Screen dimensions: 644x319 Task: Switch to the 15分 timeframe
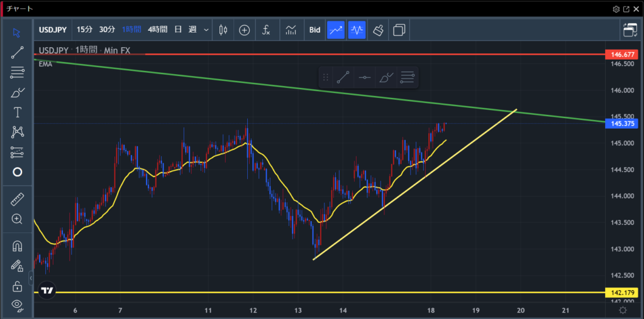pyautogui.click(x=84, y=30)
